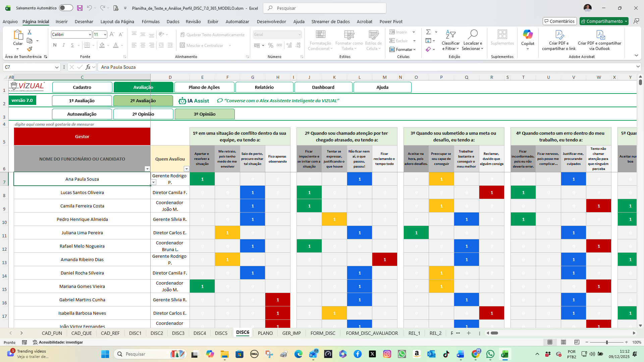Click the Pesquisar search box

pos(324,8)
